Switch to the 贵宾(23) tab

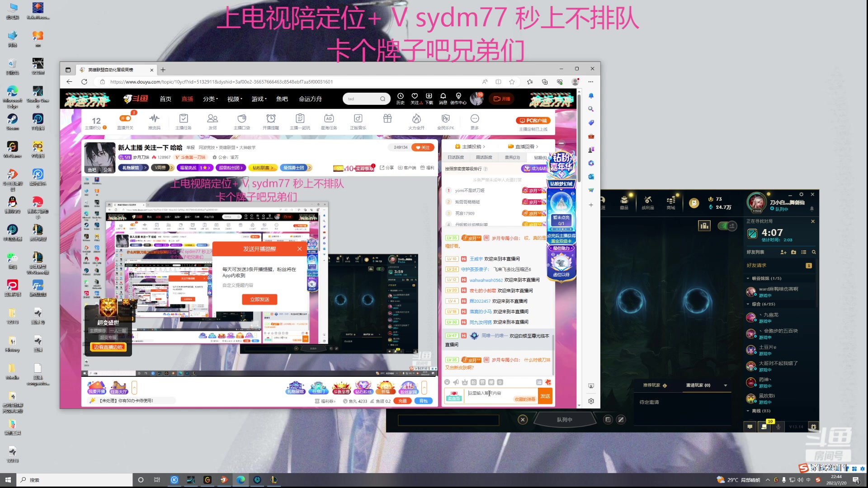tap(512, 157)
